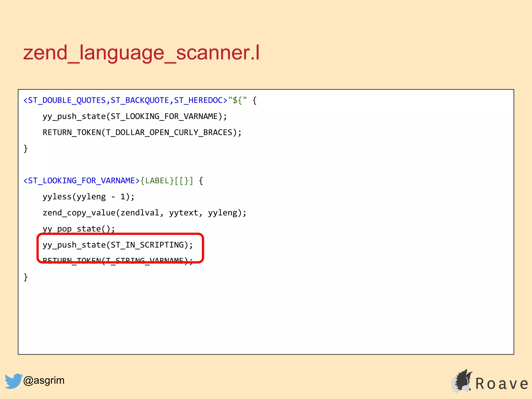The height and width of the screenshot is (399, 532).
Task: Click the Roave logo icon
Action: [x=462, y=381]
